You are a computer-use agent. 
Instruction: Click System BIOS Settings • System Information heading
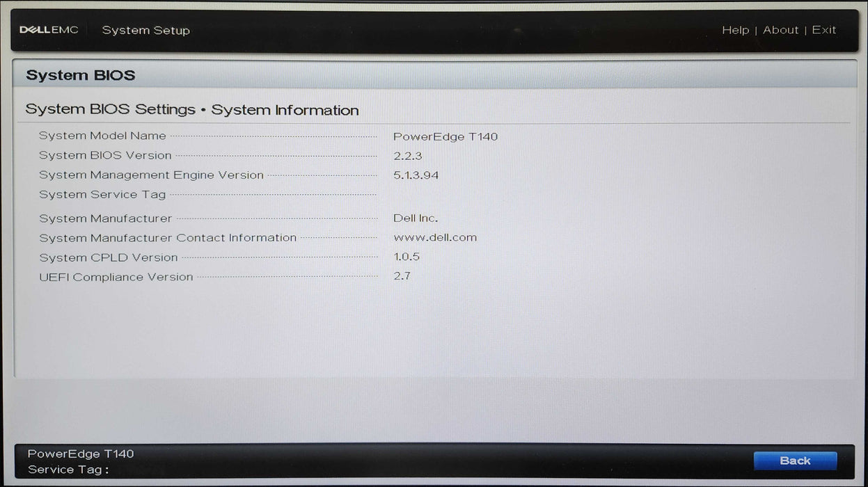[192, 110]
